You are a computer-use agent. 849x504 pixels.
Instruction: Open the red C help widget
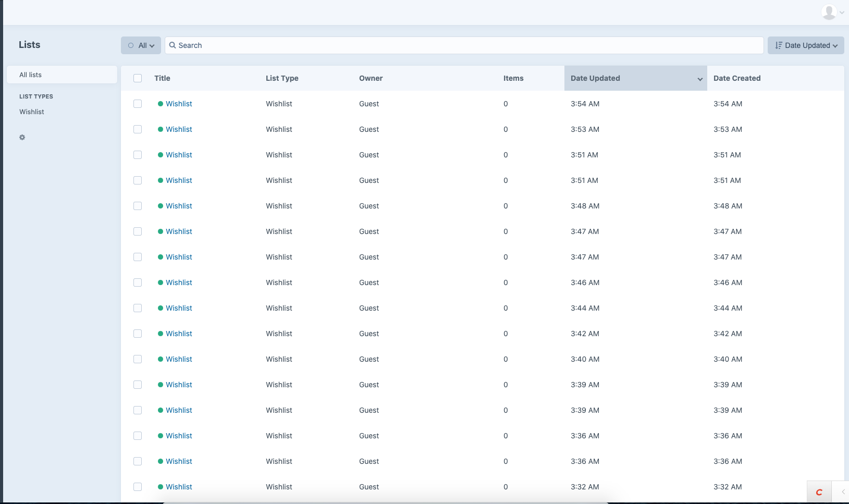(x=819, y=491)
